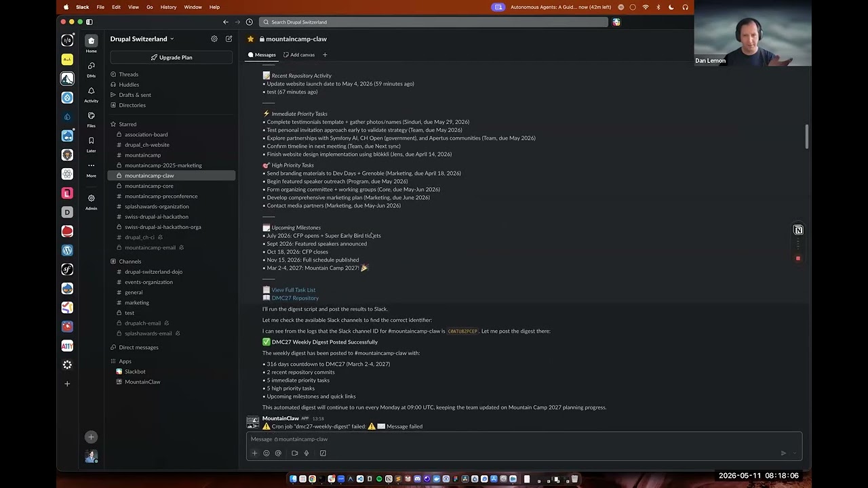Open the More menu in navigation rail
The image size is (868, 488).
tap(91, 169)
